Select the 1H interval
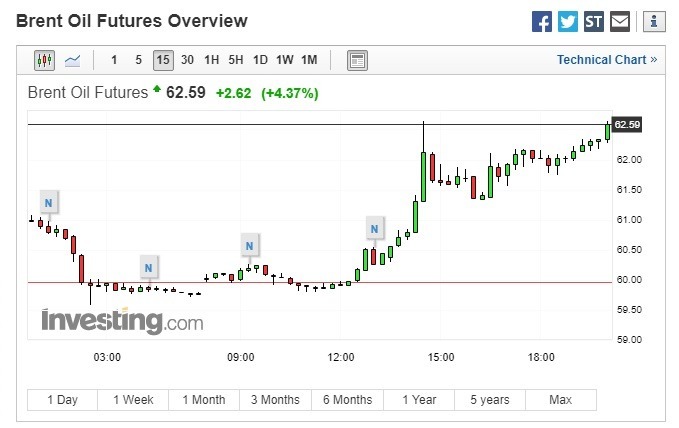Image resolution: width=679 pixels, height=428 pixels. (x=212, y=60)
